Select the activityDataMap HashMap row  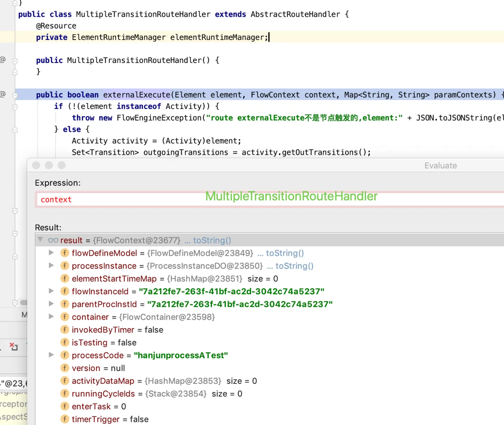270,381
